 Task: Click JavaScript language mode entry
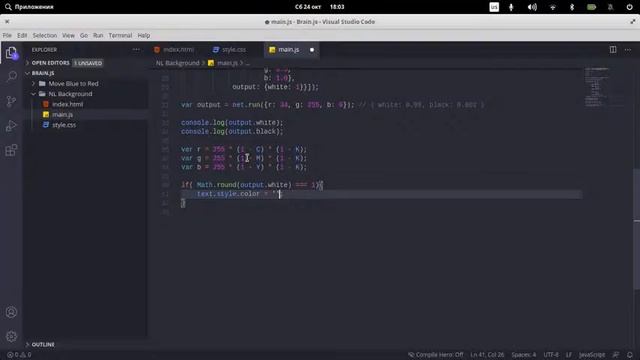coord(592,355)
